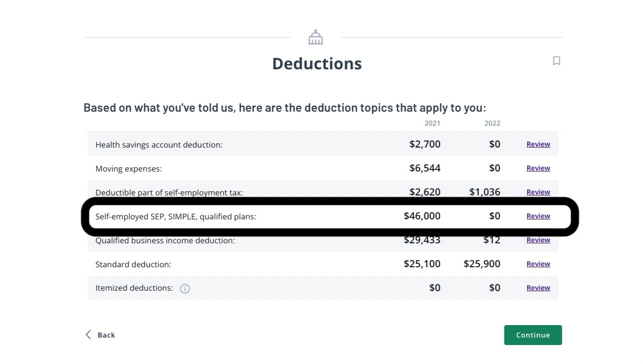Review the Self-employed SEP, SIMPLE, qualified plans

pos(538,216)
